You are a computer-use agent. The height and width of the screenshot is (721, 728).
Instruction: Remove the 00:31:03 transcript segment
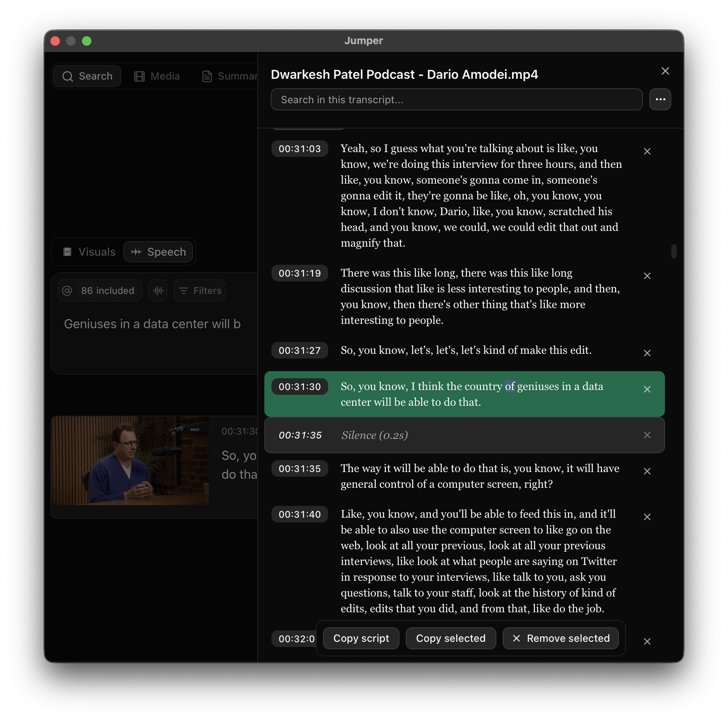pos(647,151)
